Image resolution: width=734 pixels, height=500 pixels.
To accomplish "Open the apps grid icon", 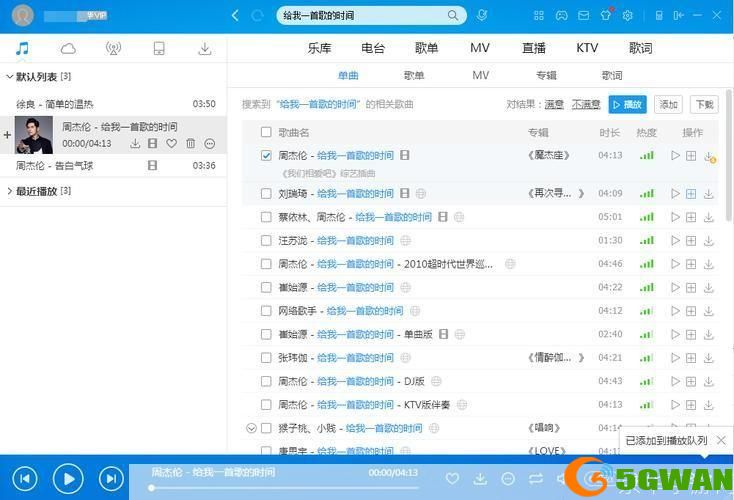I will point(539,15).
